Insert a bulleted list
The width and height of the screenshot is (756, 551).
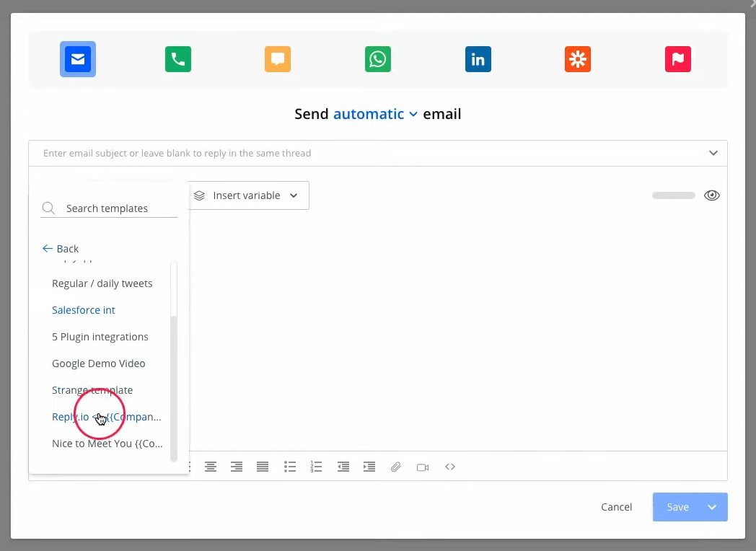pos(290,467)
